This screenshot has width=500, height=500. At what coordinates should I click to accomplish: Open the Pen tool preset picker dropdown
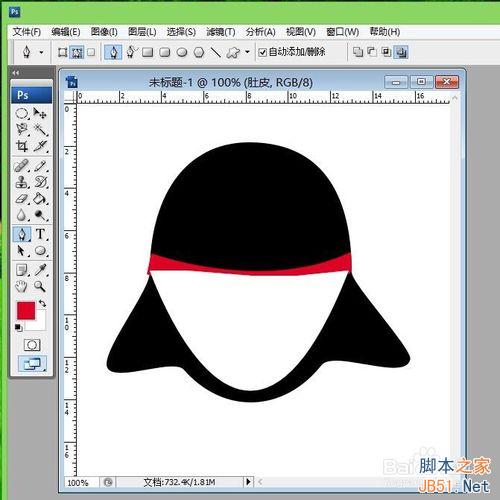[x=41, y=52]
